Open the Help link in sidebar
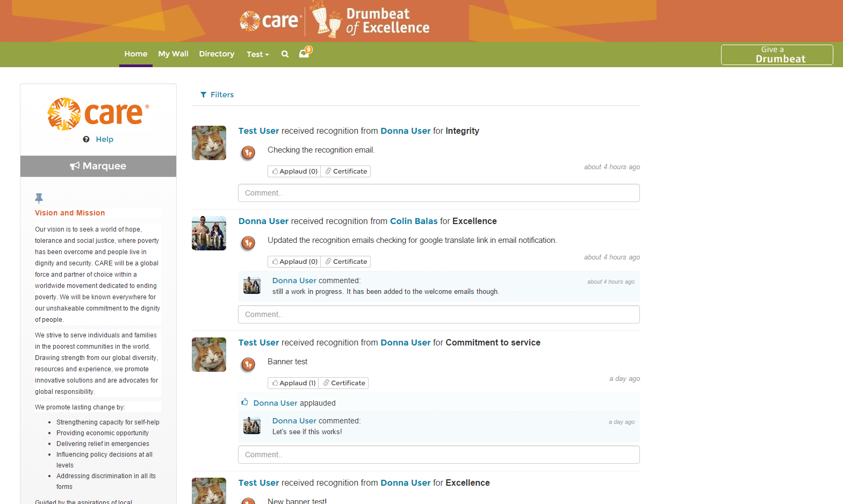The width and height of the screenshot is (843, 504). (104, 139)
